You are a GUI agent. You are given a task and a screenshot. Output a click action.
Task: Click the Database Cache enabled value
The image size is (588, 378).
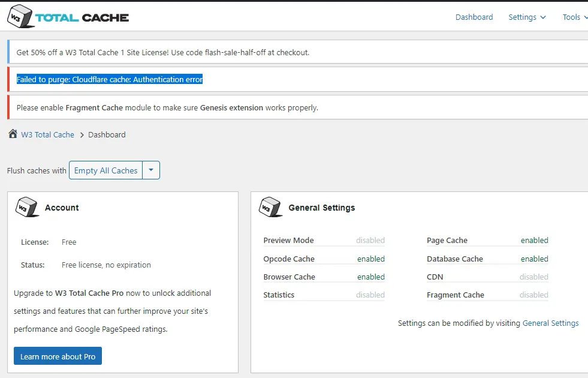[x=535, y=259]
